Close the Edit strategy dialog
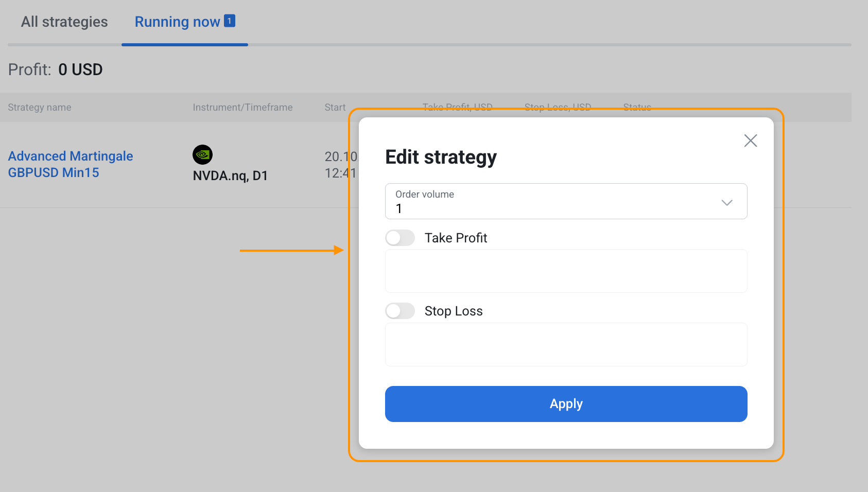The width and height of the screenshot is (868, 492). (x=750, y=140)
